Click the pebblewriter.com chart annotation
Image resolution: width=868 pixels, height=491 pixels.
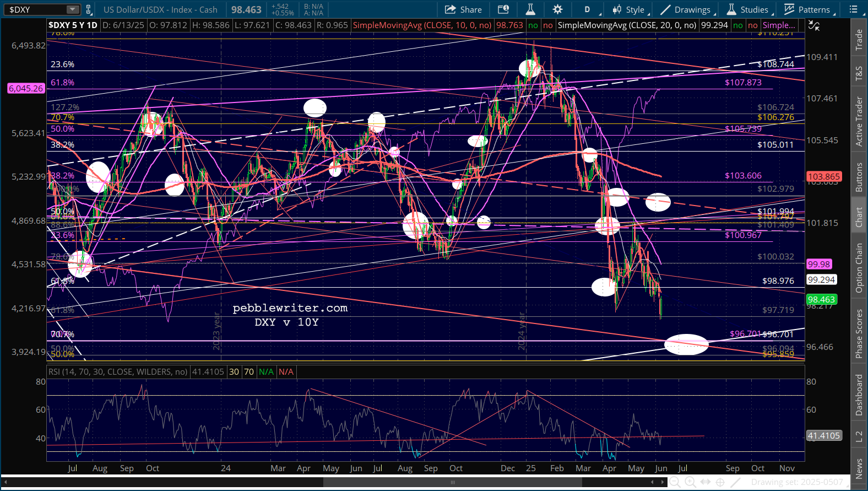pos(290,308)
